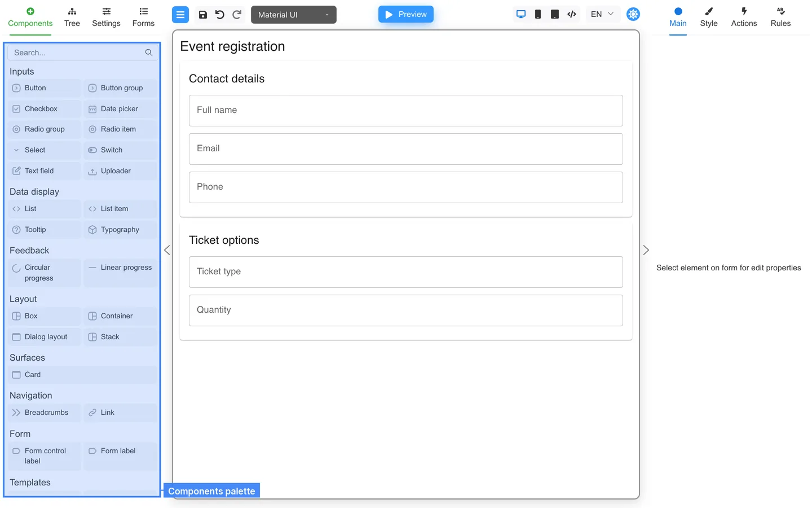Select the Typography component

[120, 230]
